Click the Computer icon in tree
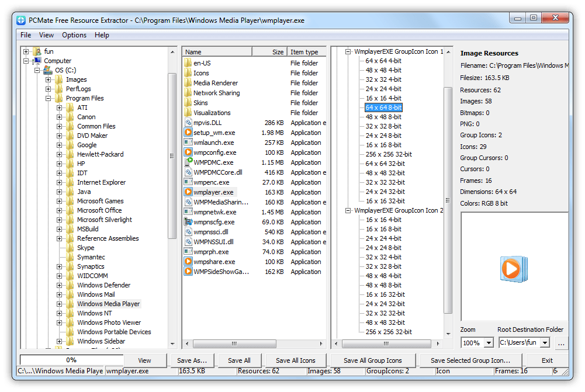The width and height of the screenshot is (585, 392). 37,60
